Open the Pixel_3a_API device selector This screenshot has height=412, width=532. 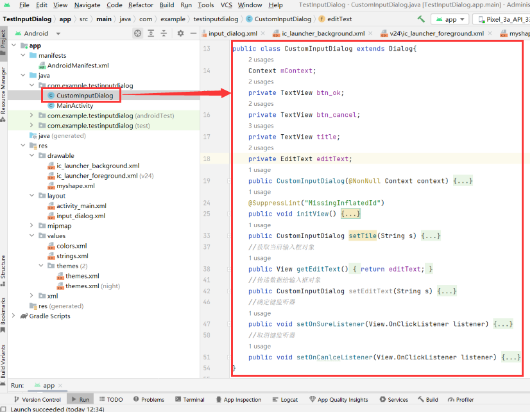pyautogui.click(x=502, y=19)
